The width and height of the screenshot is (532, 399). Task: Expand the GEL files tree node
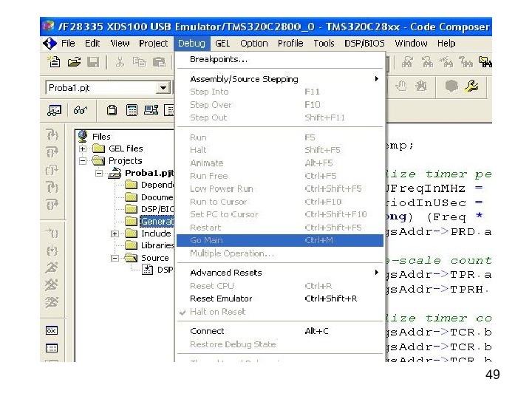(x=83, y=149)
